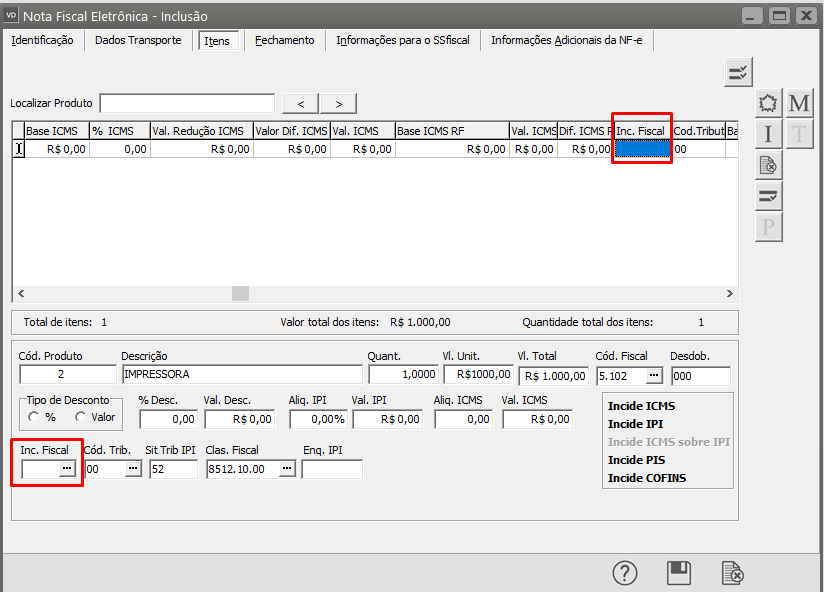Click side toolbar delete item document icon
The height and width of the screenshot is (592, 824).
coord(768,165)
